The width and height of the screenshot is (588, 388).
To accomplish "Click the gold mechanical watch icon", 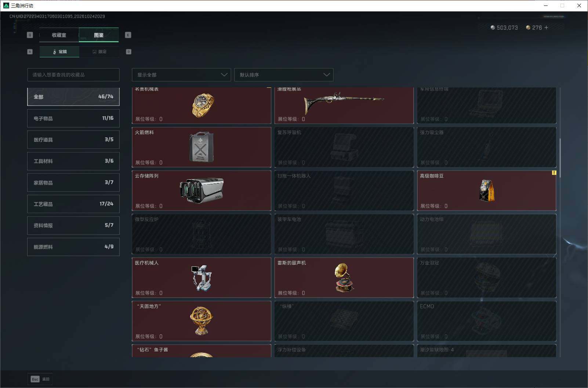I will 203,105.
